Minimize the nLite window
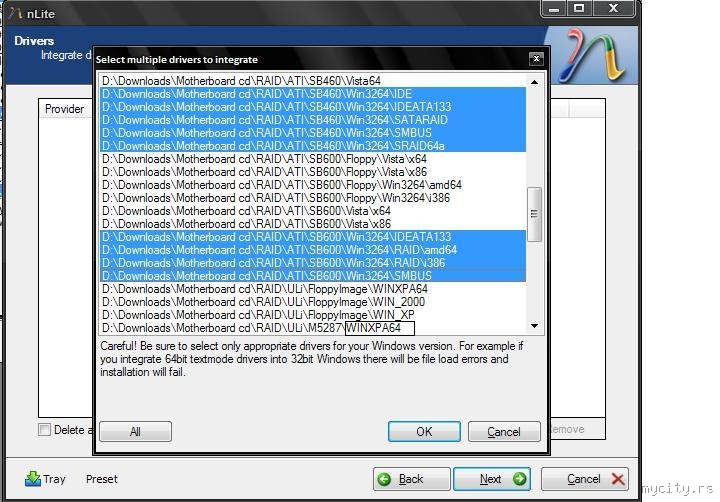The image size is (720, 502). [554, 8]
